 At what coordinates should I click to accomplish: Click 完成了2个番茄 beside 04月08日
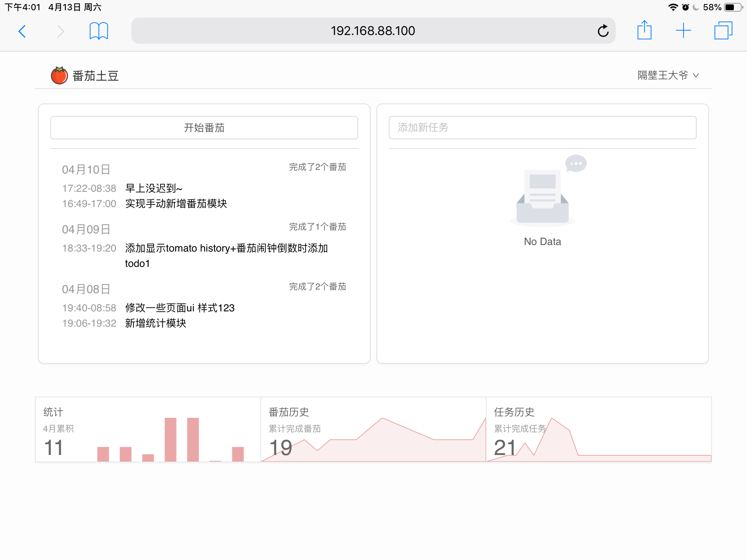(317, 287)
